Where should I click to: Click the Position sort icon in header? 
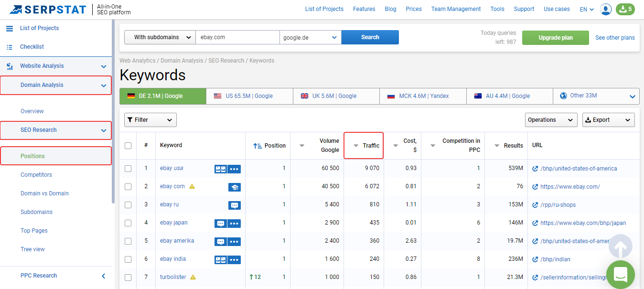tap(258, 146)
